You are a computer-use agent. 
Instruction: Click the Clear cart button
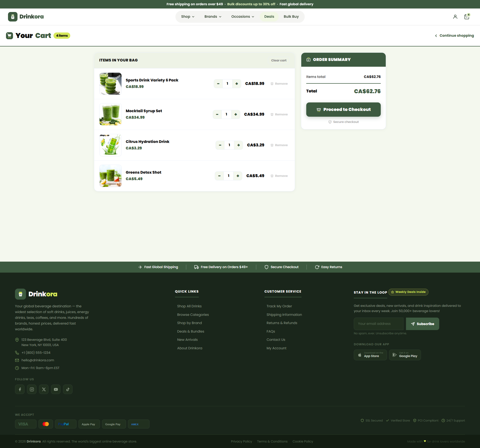pos(279,60)
